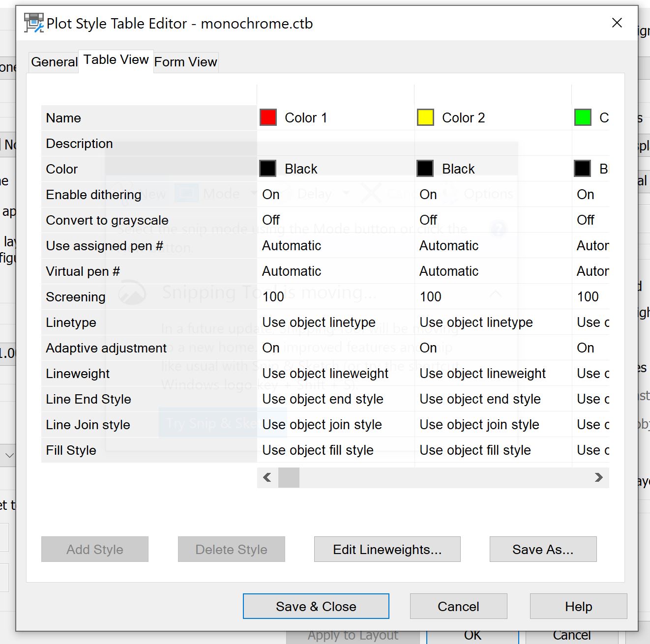Select the red Color 1 swatch
Viewport: 650px width, 644px height.
tap(268, 117)
